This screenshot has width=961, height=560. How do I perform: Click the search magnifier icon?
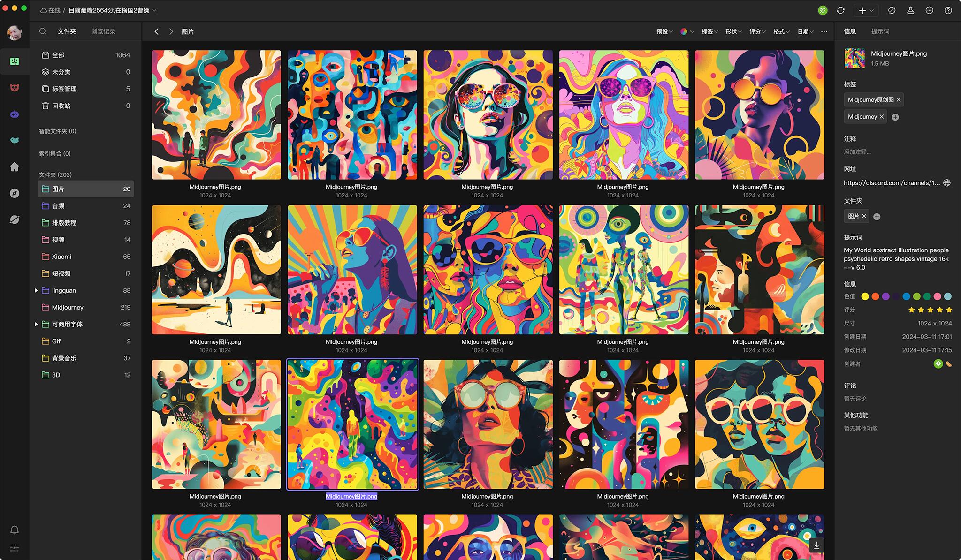tap(43, 31)
